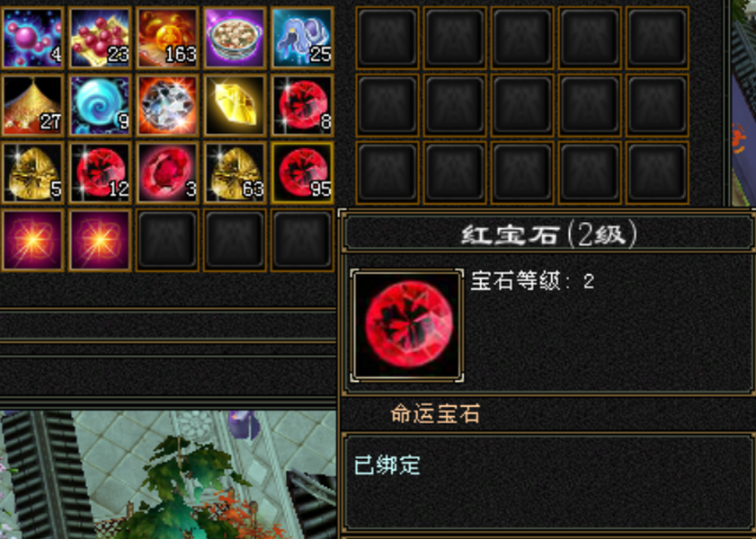Click the red gem stack of 8
Viewport: 756px width, 539px height.
pyautogui.click(x=302, y=105)
